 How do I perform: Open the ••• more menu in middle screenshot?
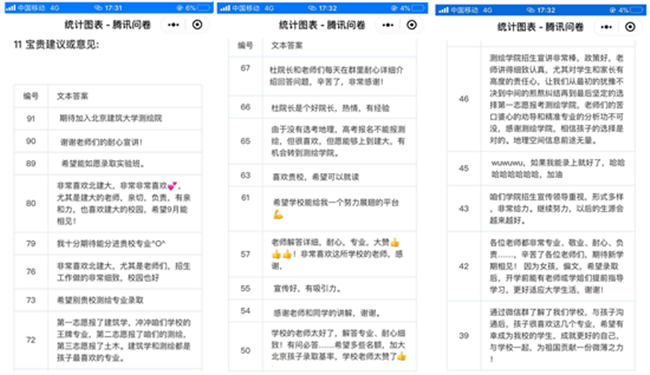pyautogui.click(x=388, y=25)
